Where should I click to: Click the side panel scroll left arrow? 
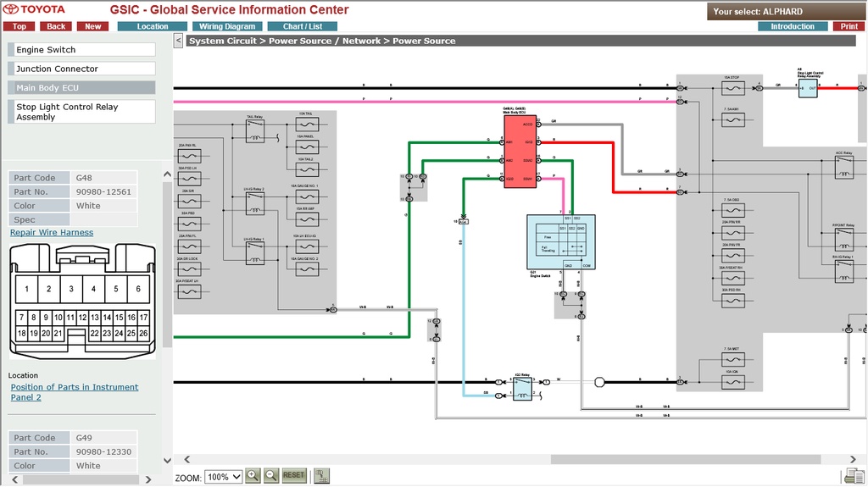click(15, 479)
